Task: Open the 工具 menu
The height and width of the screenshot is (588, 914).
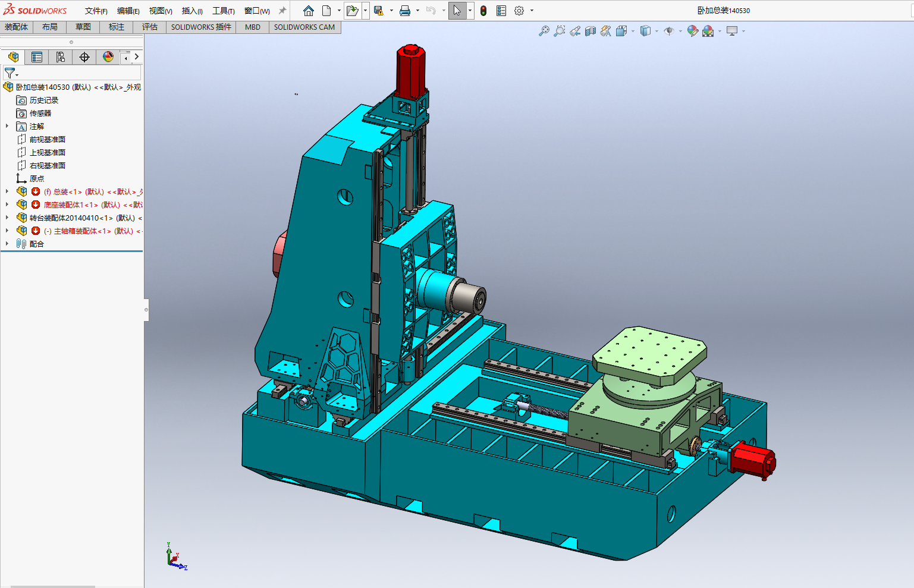Action: (223, 11)
